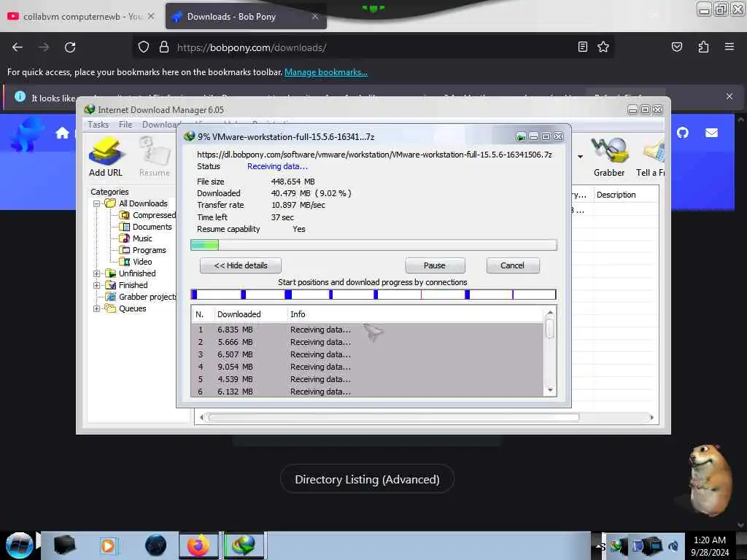
Task: Open the Manage bookmarks link
Action: click(x=326, y=72)
